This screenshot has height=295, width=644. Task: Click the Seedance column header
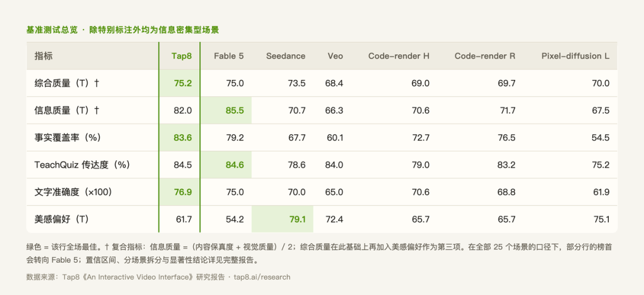(x=286, y=56)
